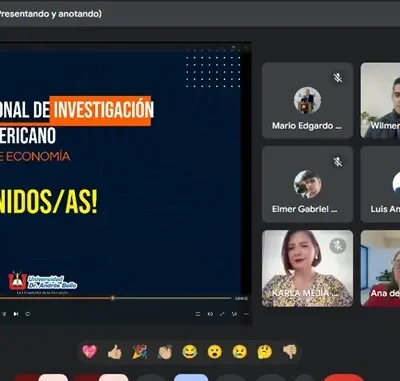This screenshot has height=381, width=400.
Task: Send the thumbs up reaction
Action: coord(115,352)
